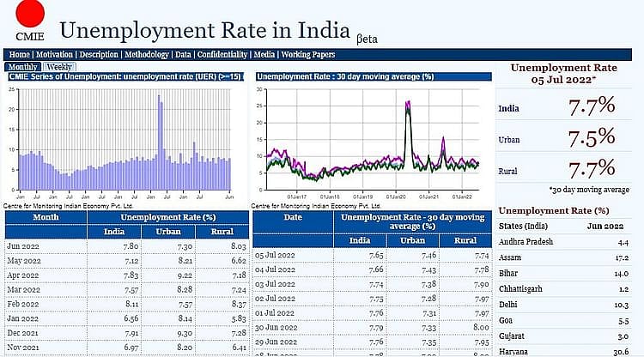
Task: Visit the Media navigation link
Action: click(264, 55)
